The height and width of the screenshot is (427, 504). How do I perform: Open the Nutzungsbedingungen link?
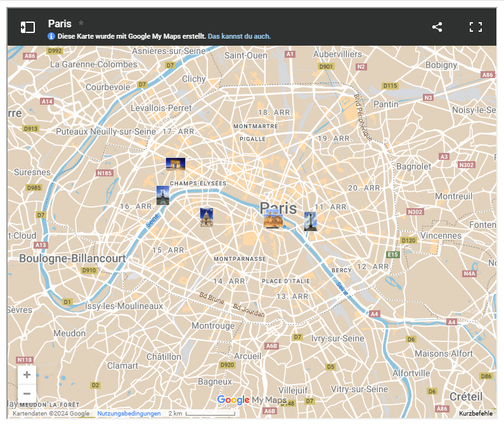[x=129, y=414]
